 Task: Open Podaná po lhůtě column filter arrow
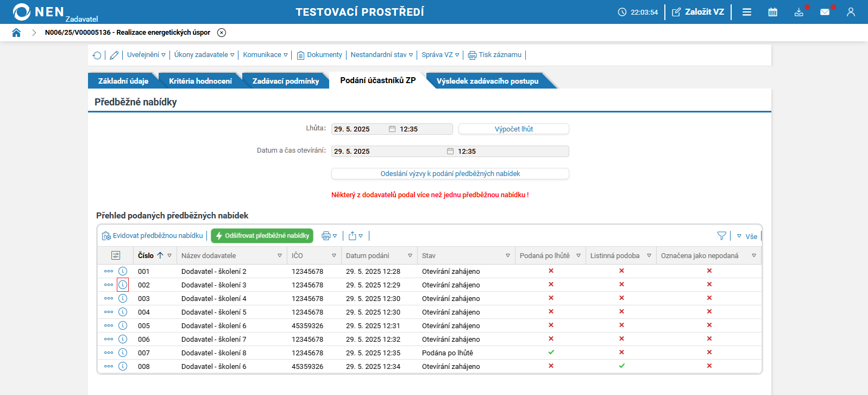pos(578,255)
